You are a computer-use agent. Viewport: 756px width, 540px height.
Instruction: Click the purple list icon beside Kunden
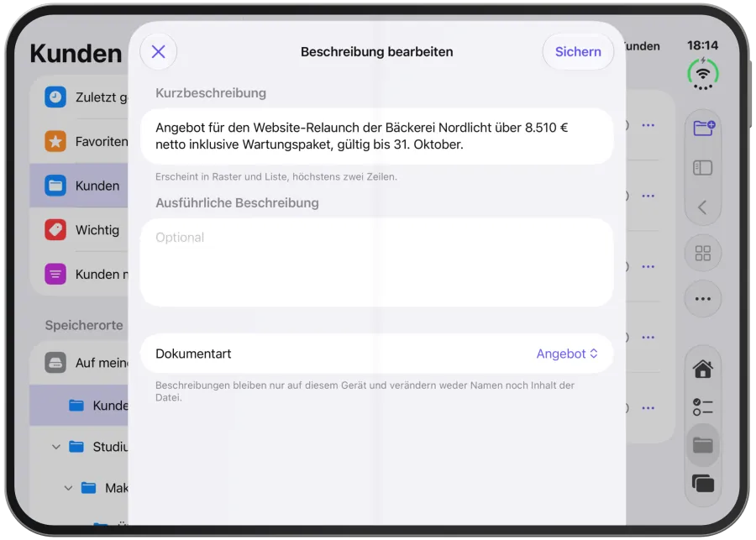55,274
